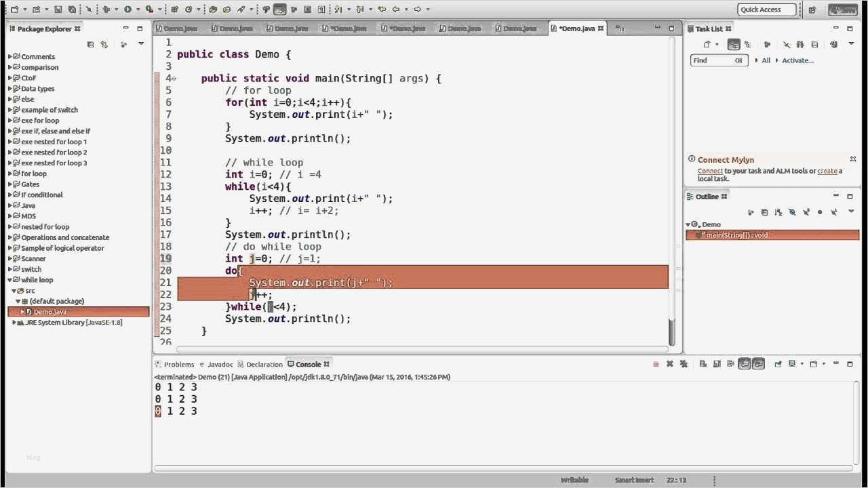This screenshot has width=868, height=488.
Task: Close the Connect Mylyn notice
Action: point(853,159)
